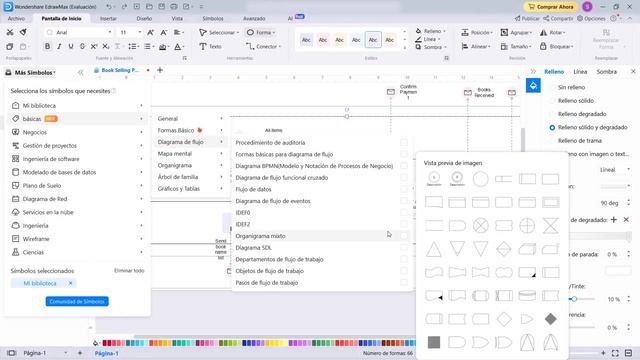
Task: Open the Lineal gradient type dropdown
Action: pos(614,169)
